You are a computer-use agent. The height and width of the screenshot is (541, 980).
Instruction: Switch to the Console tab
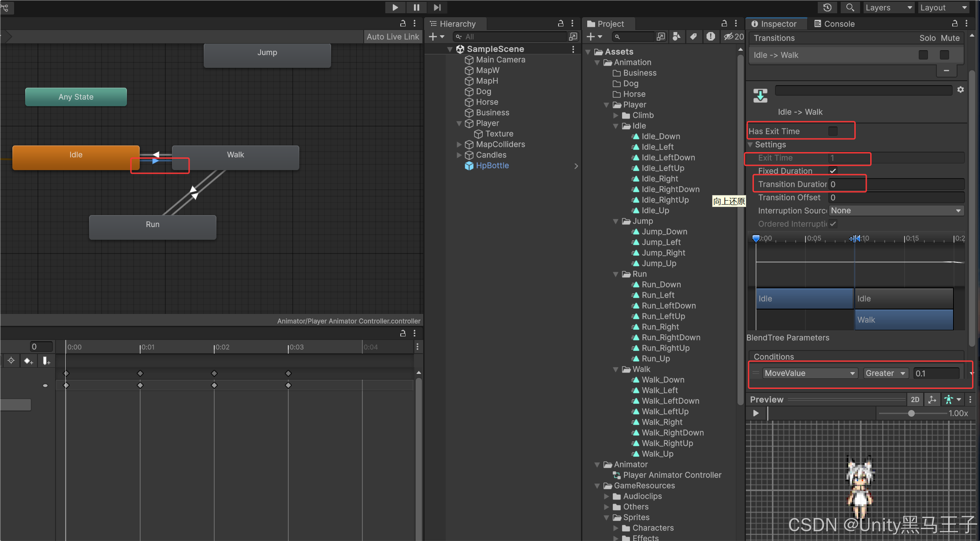pos(834,24)
